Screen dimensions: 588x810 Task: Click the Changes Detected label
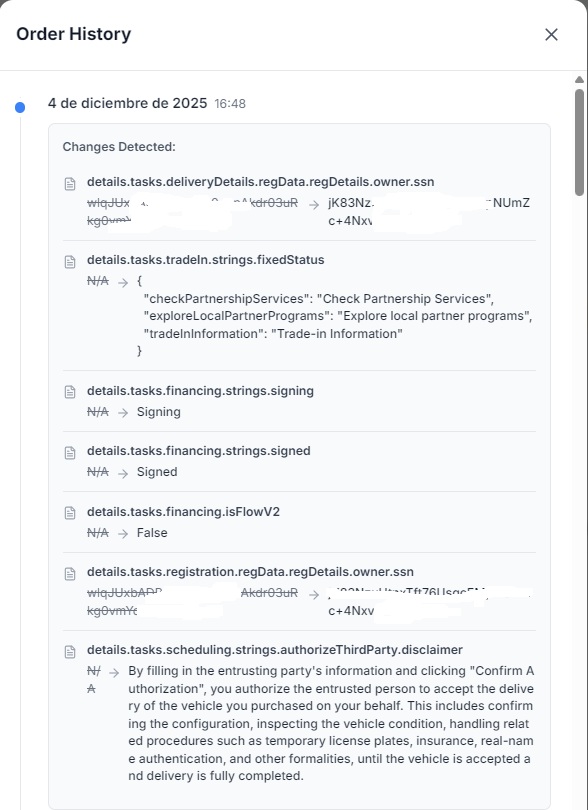tap(119, 147)
